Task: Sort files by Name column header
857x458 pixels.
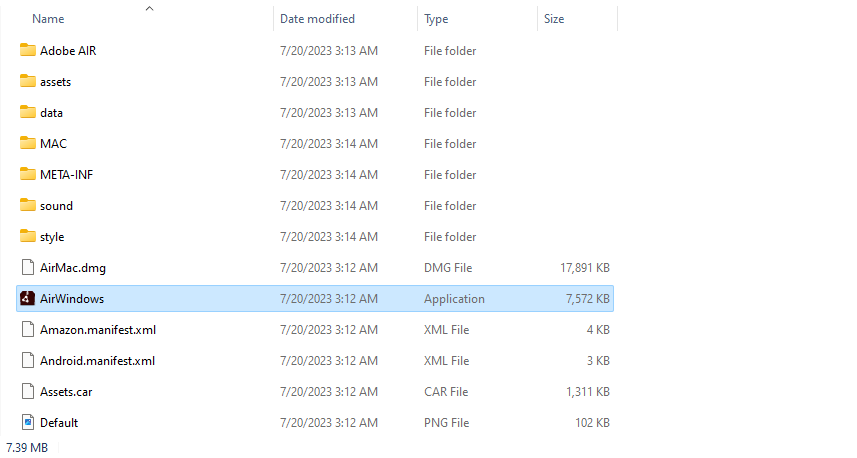Action: coord(48,19)
